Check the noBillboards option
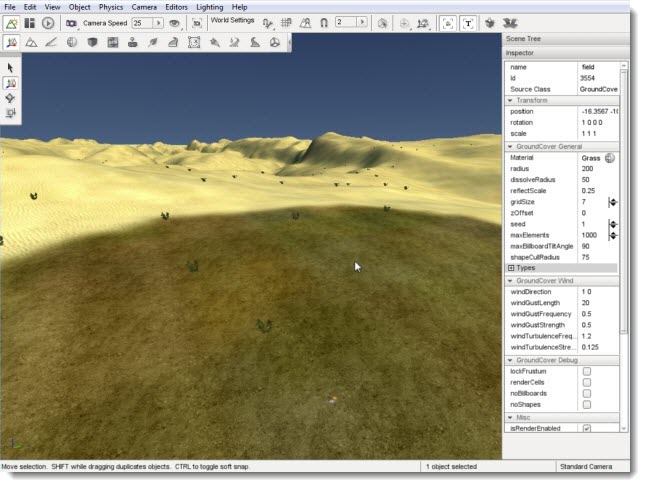The width and height of the screenshot is (645, 487). pyautogui.click(x=587, y=393)
